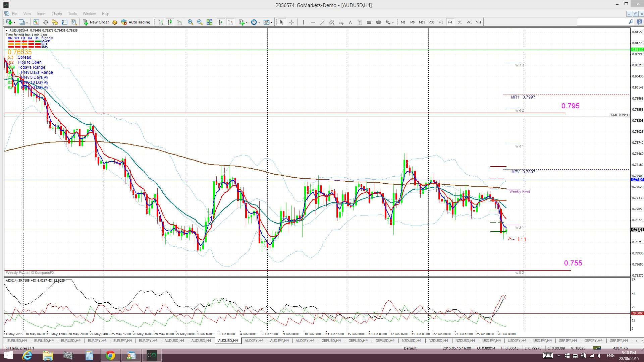644x362 pixels.
Task: Click the Tile Windows grid icon
Action: 209,22
